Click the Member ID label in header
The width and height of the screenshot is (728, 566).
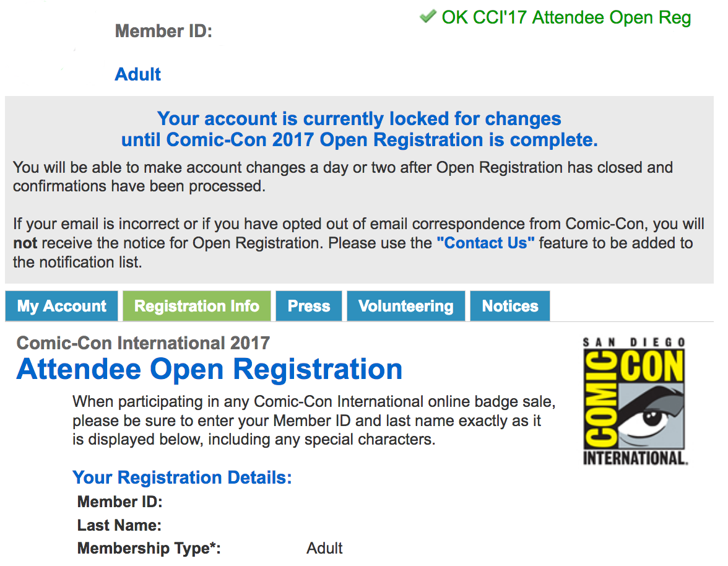(x=163, y=31)
